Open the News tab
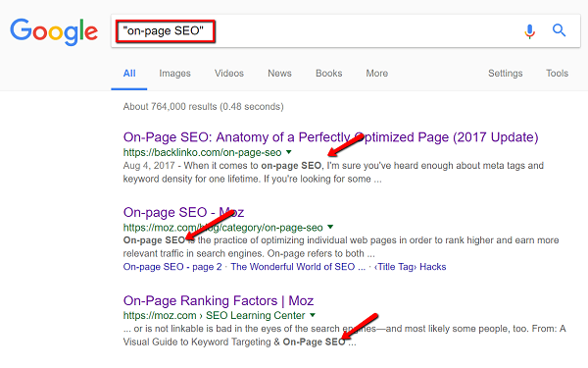This screenshot has height=368, width=588. 279,74
